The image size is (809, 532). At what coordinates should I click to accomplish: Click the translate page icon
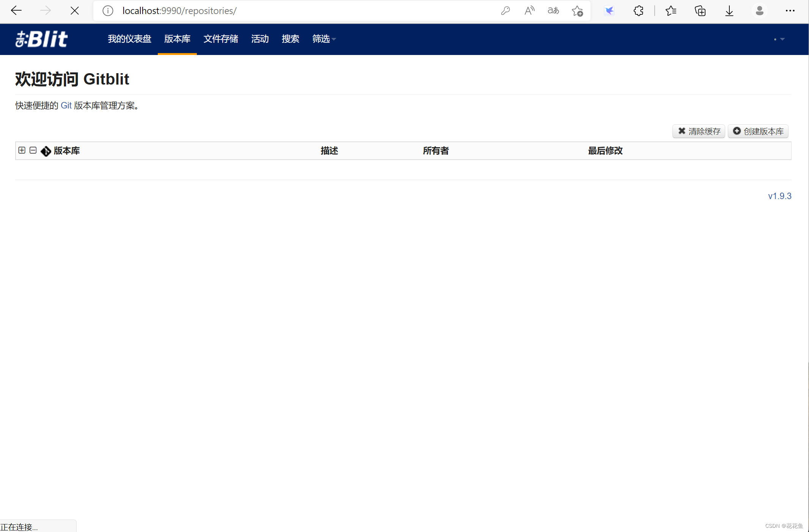pyautogui.click(x=553, y=11)
